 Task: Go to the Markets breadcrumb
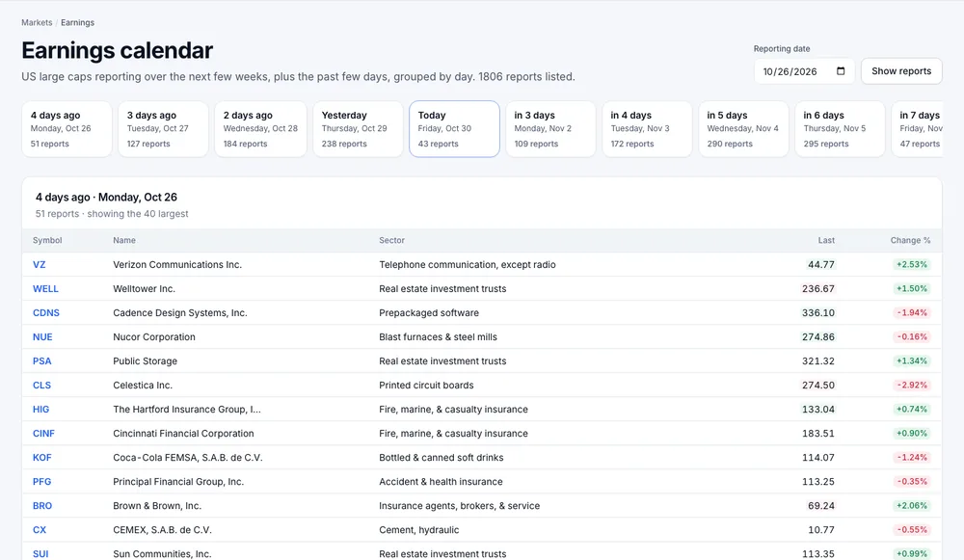click(x=37, y=23)
